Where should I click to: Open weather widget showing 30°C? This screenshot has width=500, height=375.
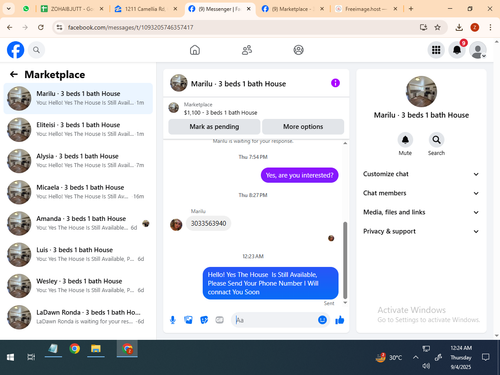389,357
